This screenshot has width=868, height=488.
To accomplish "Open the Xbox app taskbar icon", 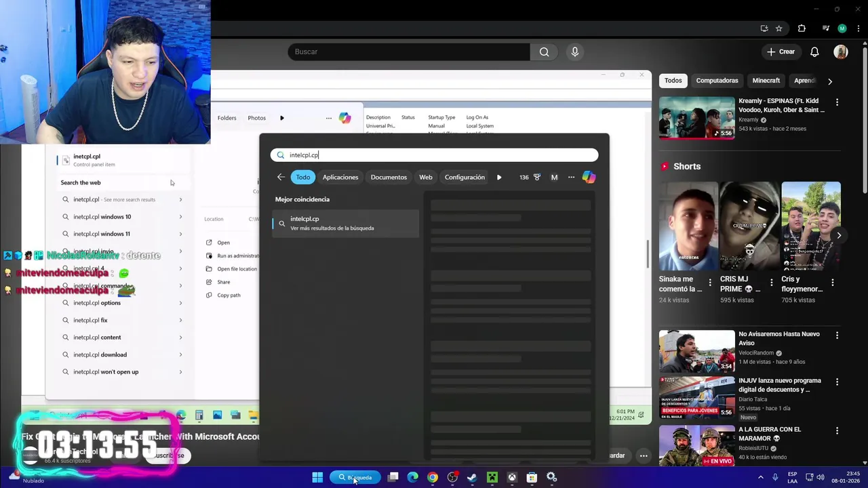I will point(512,477).
